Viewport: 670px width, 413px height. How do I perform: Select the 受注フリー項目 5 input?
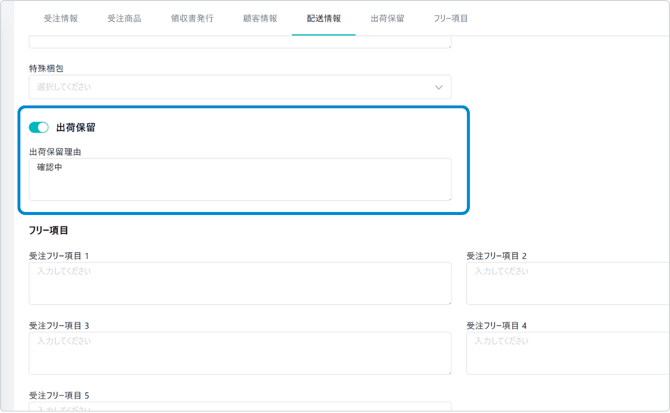[x=239, y=407]
